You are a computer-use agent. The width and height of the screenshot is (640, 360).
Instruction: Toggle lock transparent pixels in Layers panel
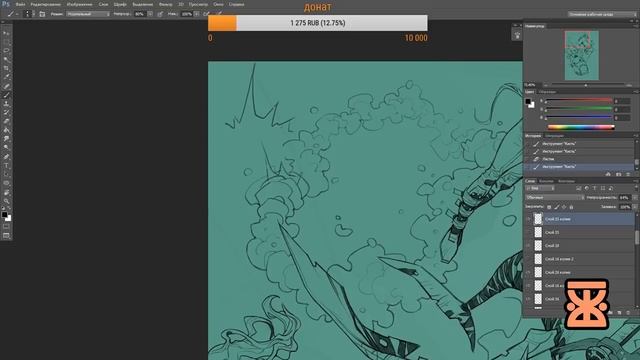click(x=549, y=207)
